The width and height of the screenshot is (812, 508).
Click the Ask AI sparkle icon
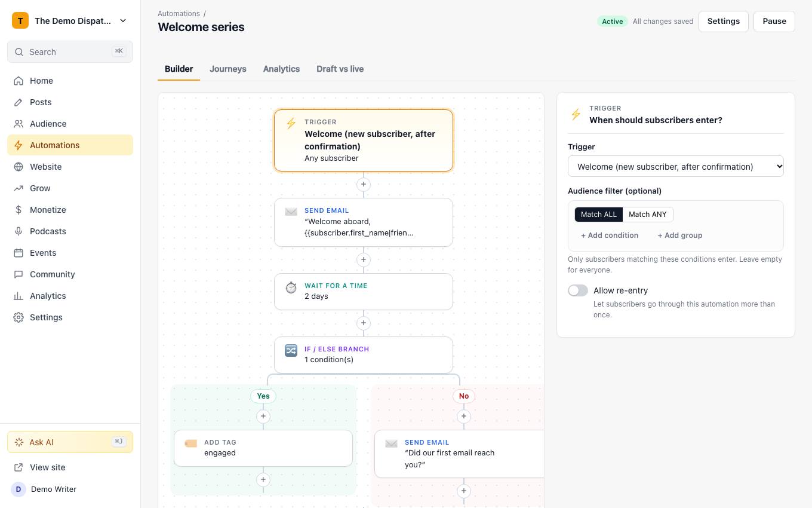pos(19,442)
